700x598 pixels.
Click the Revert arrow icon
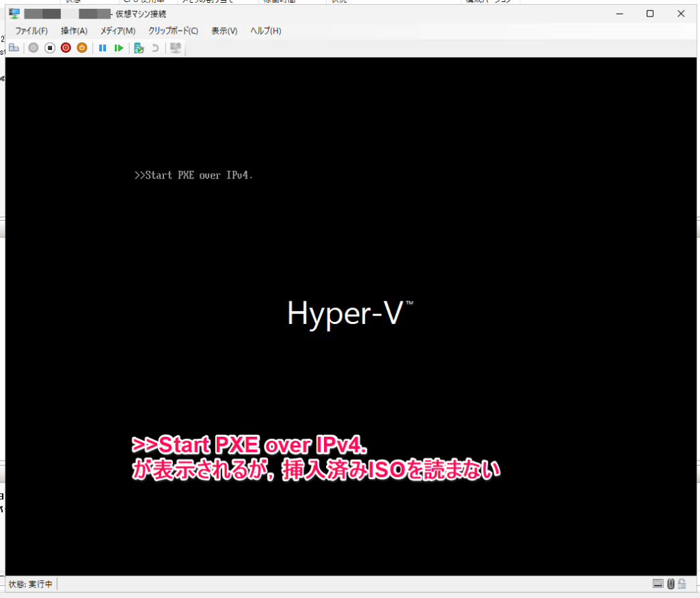click(x=155, y=48)
